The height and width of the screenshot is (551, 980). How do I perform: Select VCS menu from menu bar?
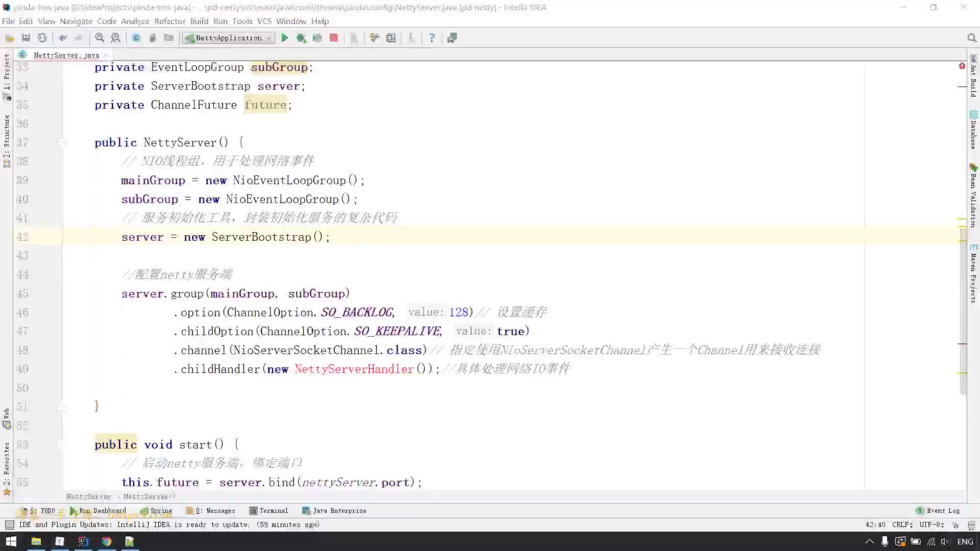pos(264,21)
